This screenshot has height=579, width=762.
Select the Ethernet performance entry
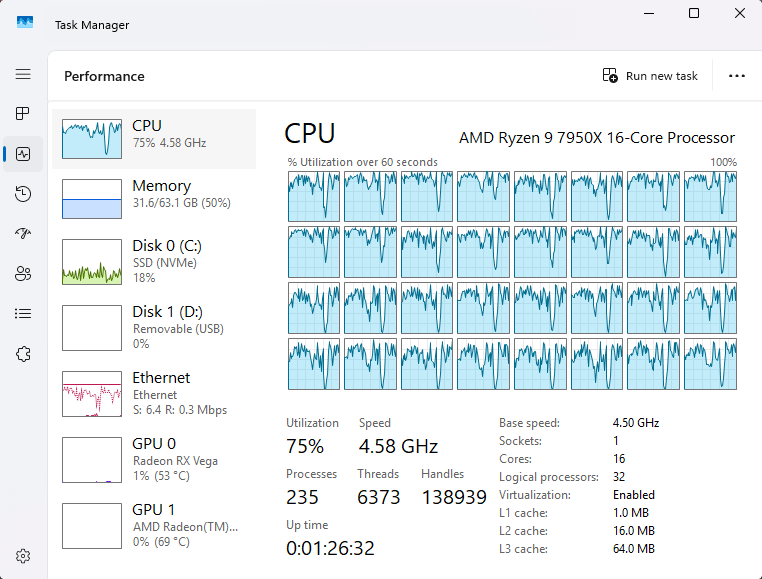154,393
